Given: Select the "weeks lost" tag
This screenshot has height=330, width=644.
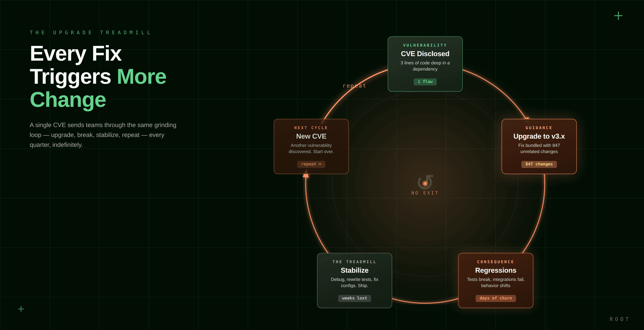Looking at the screenshot, I should coord(354,298).
